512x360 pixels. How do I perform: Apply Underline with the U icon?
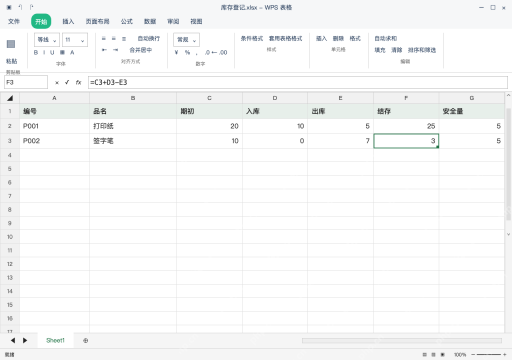click(x=52, y=52)
